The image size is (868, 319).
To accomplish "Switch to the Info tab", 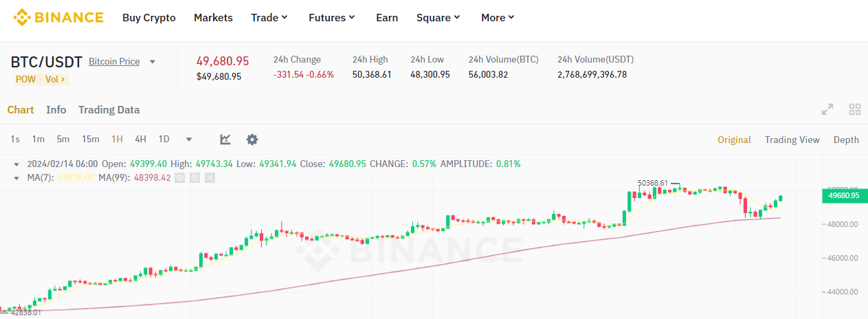I will click(56, 110).
